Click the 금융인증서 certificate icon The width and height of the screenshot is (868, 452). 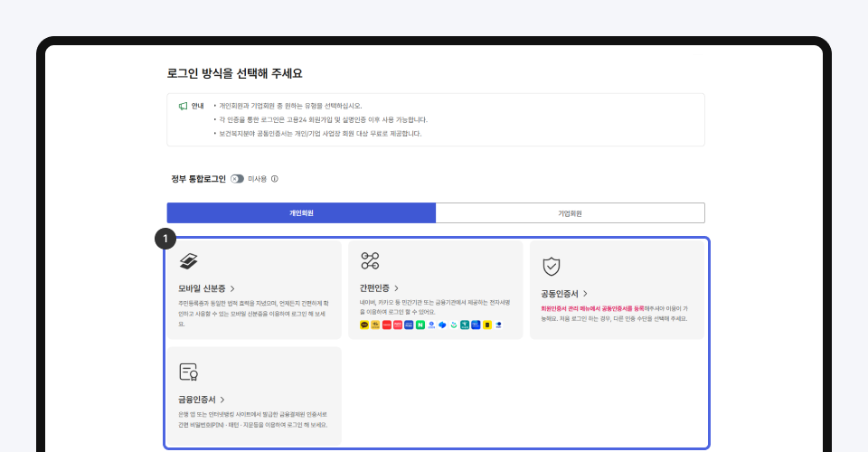188,371
